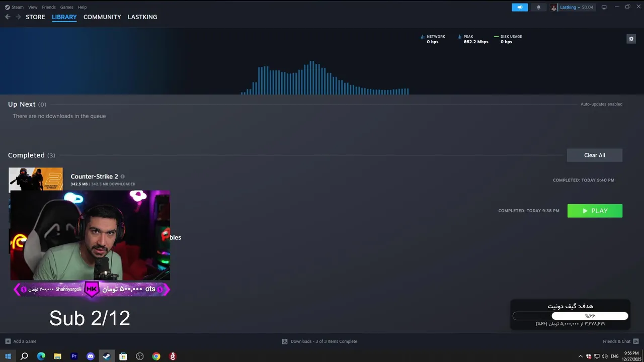
Task: Open the Windows Security tray icon
Action: (x=588, y=356)
